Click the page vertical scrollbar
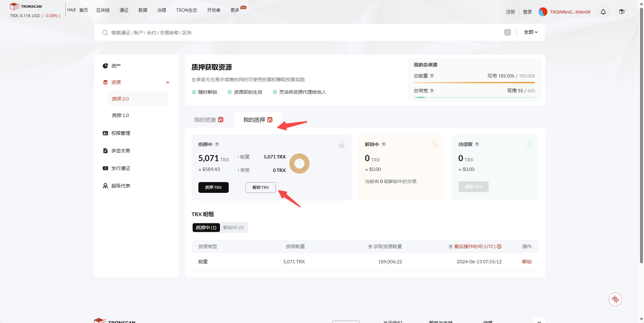 (641, 135)
